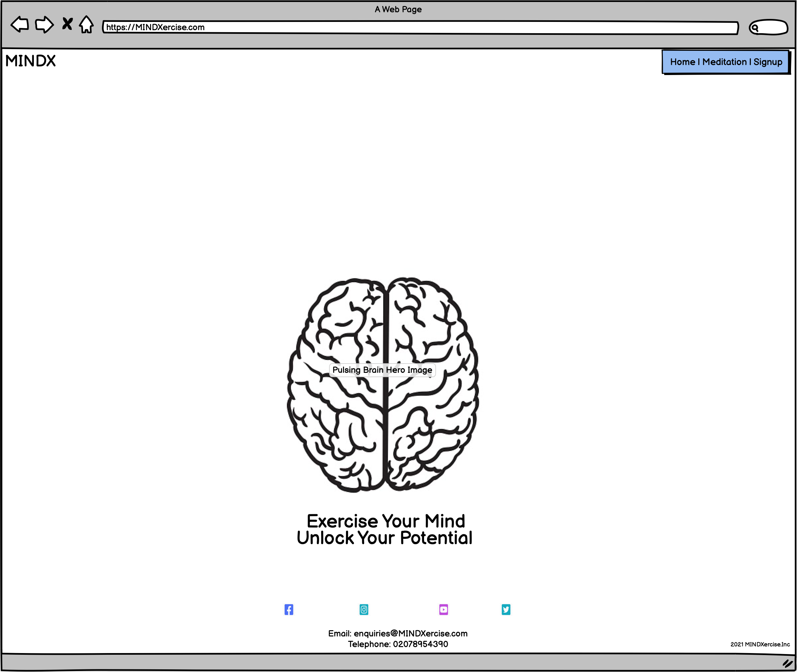Click the browser home button

[87, 27]
